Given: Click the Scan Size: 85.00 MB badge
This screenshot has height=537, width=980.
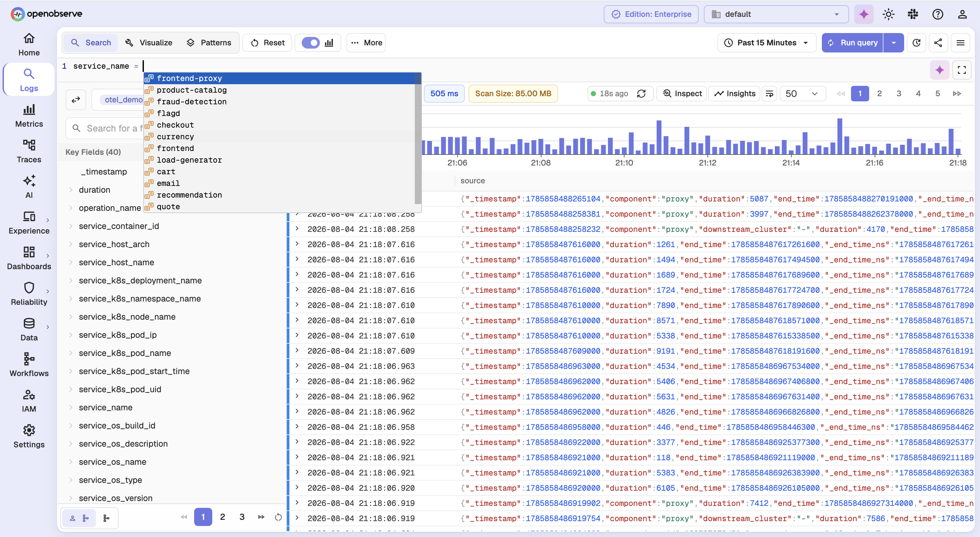Looking at the screenshot, I should coord(513,94).
